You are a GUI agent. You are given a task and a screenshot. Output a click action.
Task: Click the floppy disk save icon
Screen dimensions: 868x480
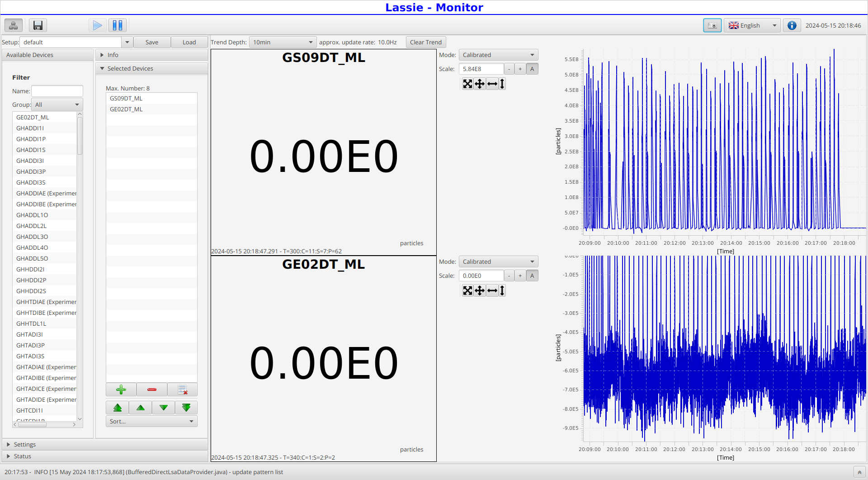pos(38,25)
